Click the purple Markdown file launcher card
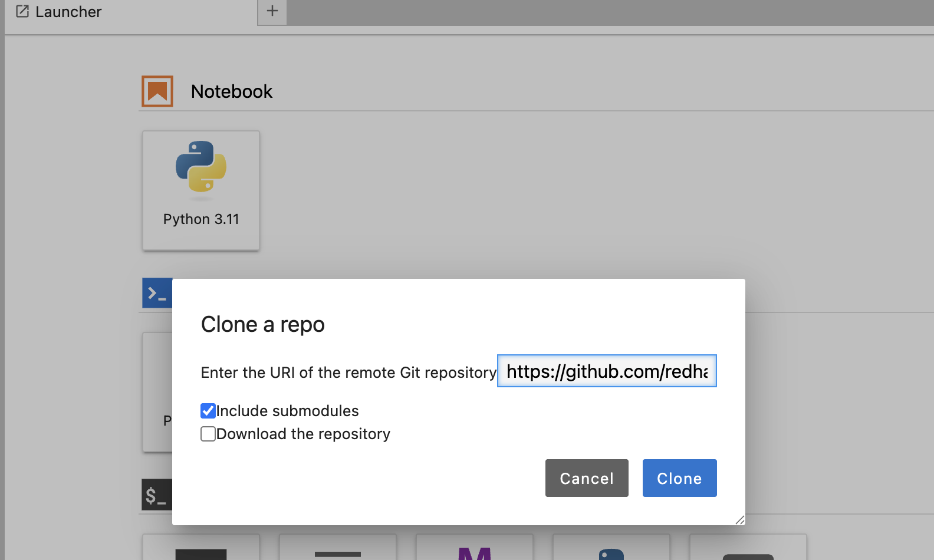 click(x=475, y=548)
